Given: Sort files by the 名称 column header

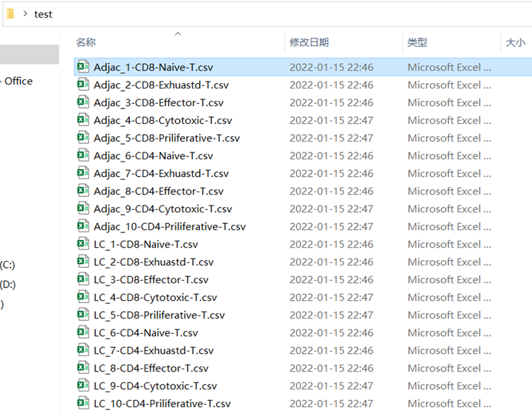Looking at the screenshot, I should (86, 42).
